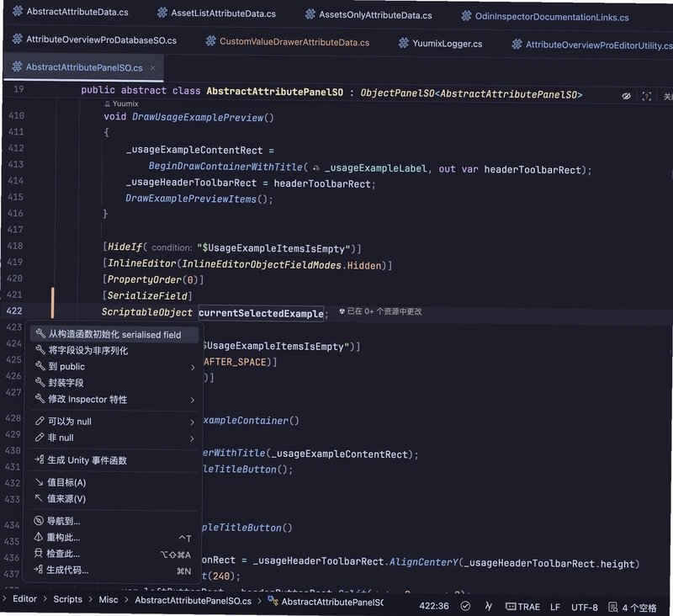Viewport: 673px width, 616px height.
Task: Click pencil icon beside '可以为 null'
Action: point(40,421)
